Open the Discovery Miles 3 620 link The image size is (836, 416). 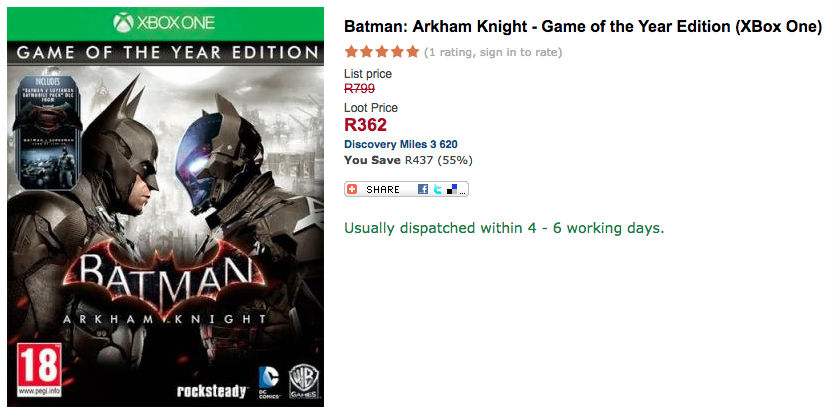tap(400, 144)
